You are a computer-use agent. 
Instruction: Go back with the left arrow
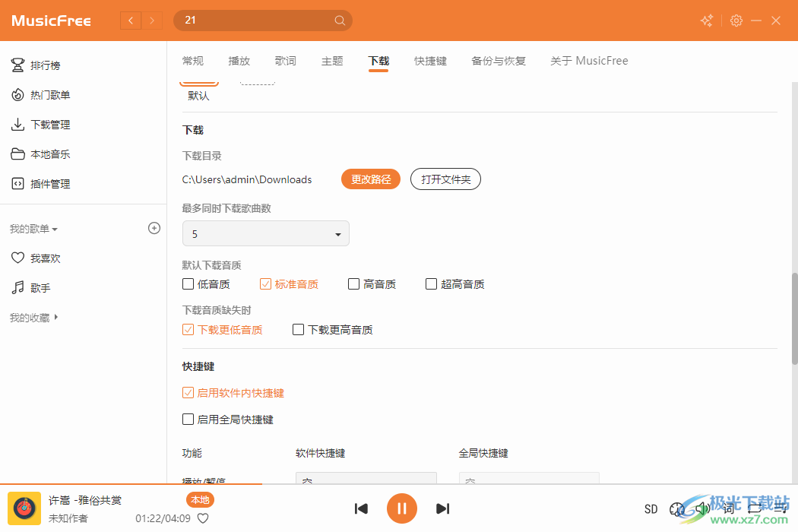pos(131,21)
